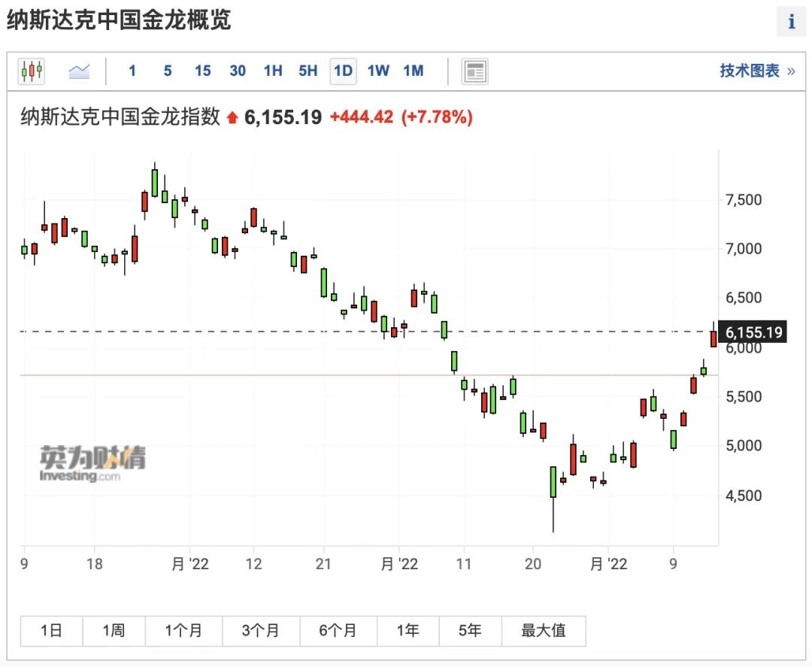Set range to 最大值
The width and height of the screenshot is (812, 667).
pos(544,631)
